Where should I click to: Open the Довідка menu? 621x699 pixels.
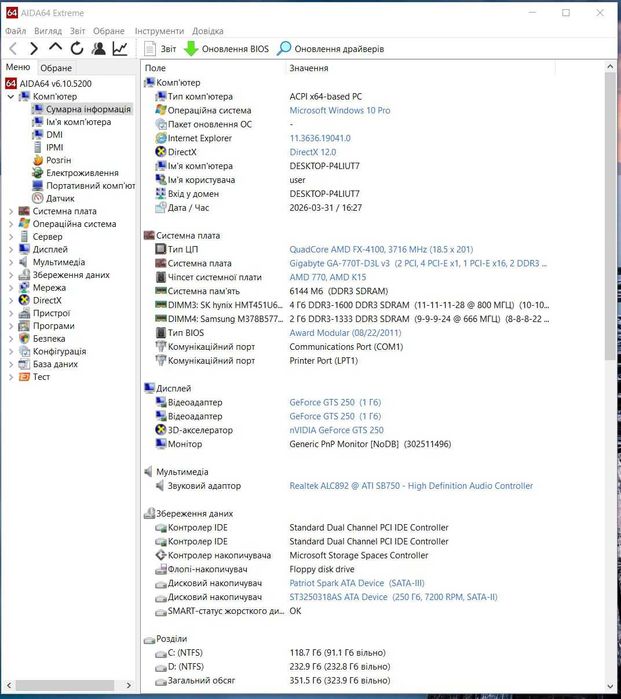coord(208,31)
